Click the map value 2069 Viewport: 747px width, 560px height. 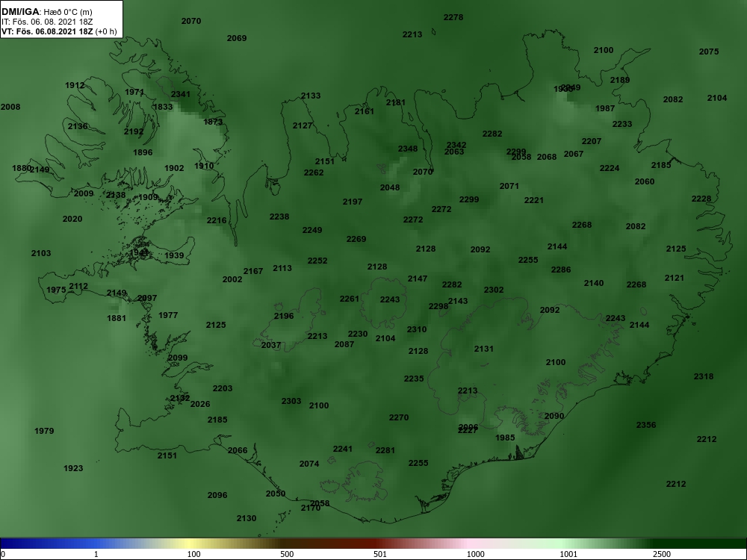237,38
